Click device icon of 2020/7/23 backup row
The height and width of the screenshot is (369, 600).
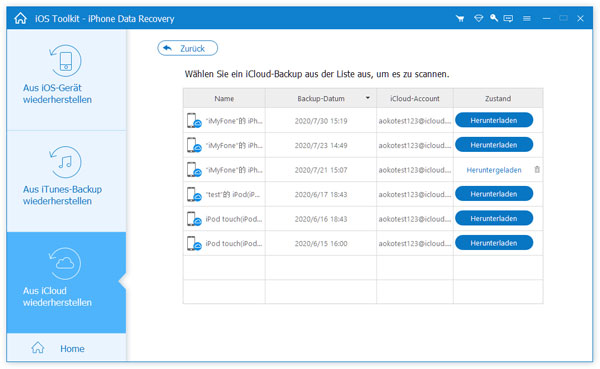coord(194,145)
